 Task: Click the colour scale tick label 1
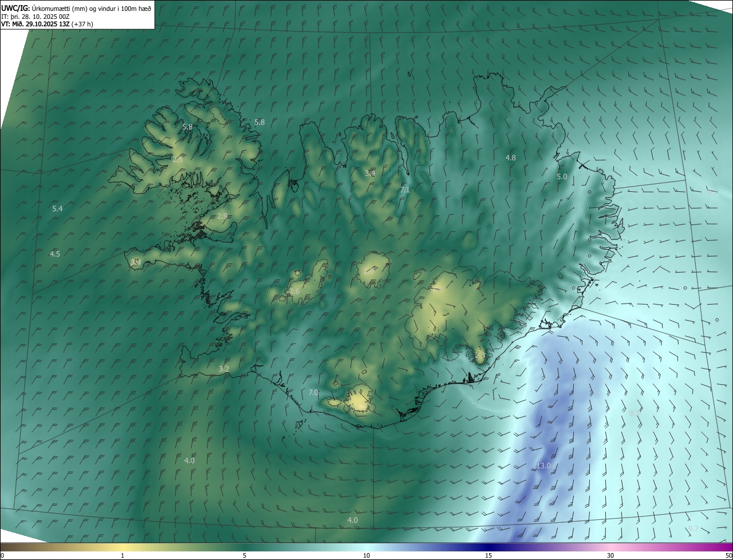pos(123,555)
